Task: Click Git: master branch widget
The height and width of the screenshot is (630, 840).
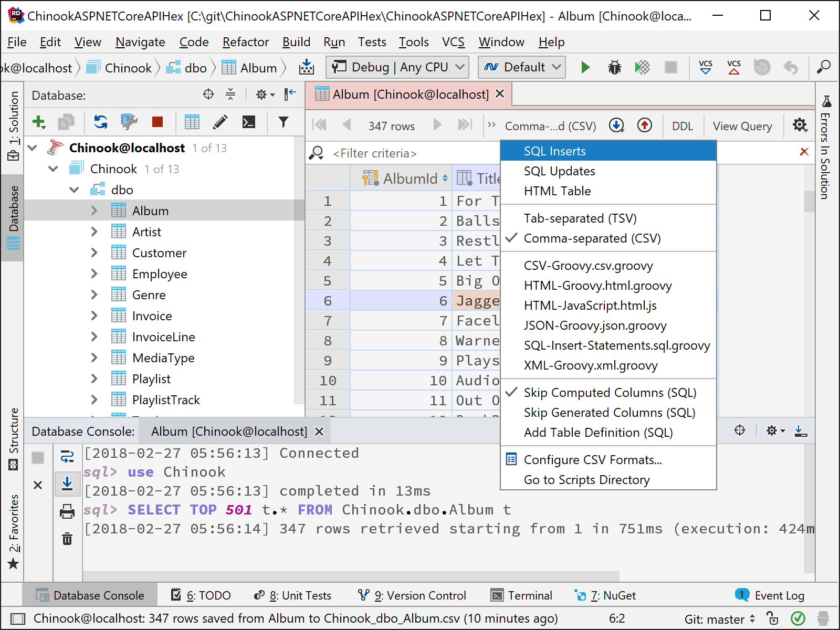Action: 720,619
